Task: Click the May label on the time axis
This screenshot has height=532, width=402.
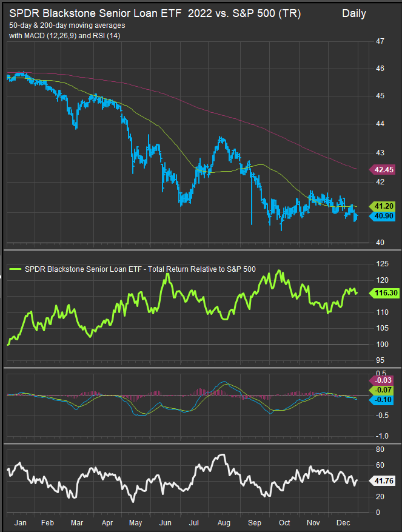Action: 135,523
